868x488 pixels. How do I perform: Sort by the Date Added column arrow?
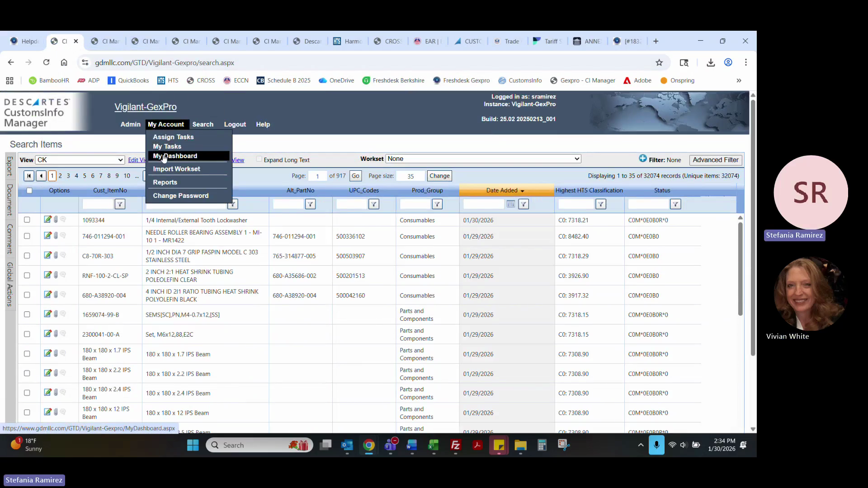[522, 191]
